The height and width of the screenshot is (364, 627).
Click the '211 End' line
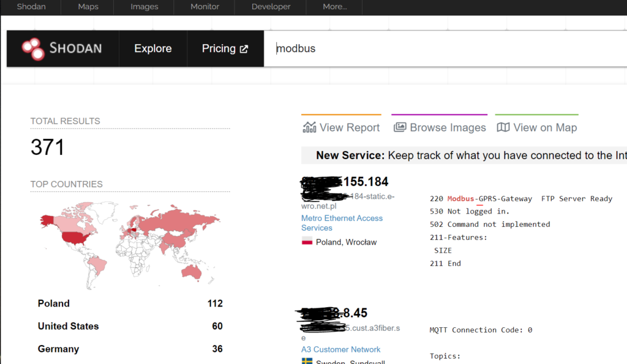point(446,263)
